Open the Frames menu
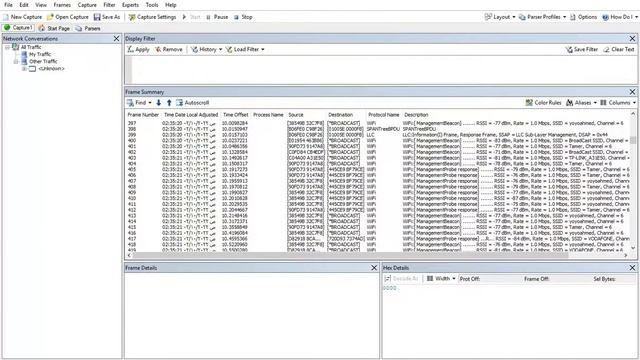 [62, 5]
